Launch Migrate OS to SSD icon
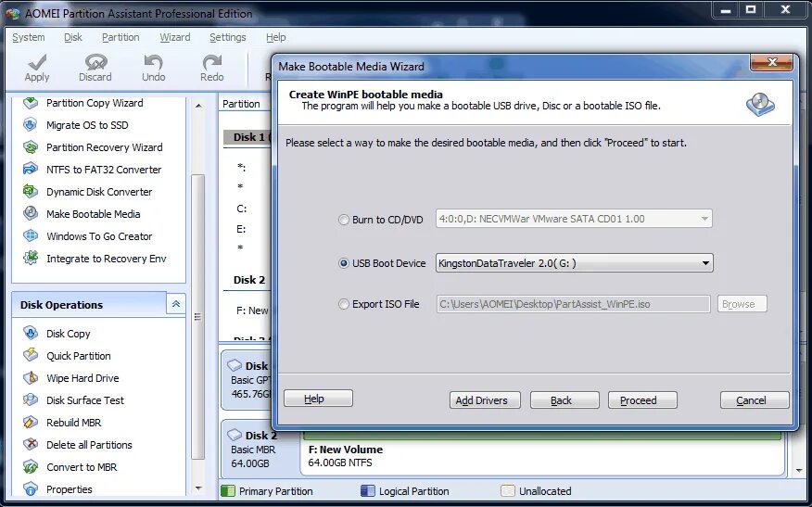The image size is (812, 507). point(31,125)
